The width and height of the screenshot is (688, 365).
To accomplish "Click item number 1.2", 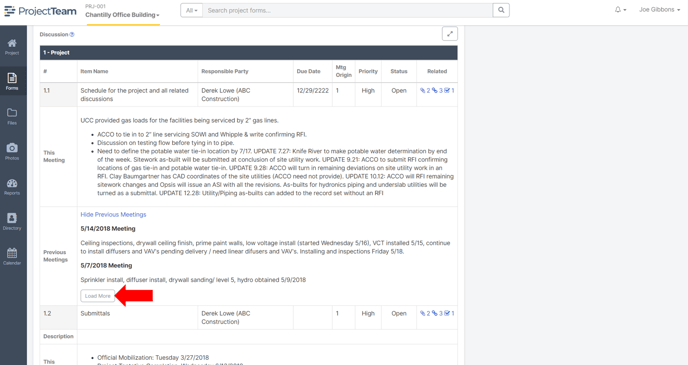I will pyautogui.click(x=47, y=313).
